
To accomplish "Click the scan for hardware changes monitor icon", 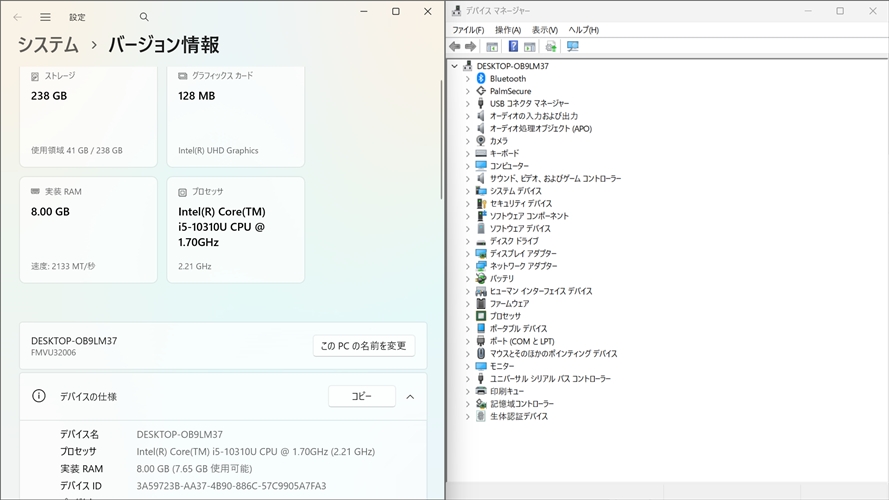I will [x=573, y=47].
